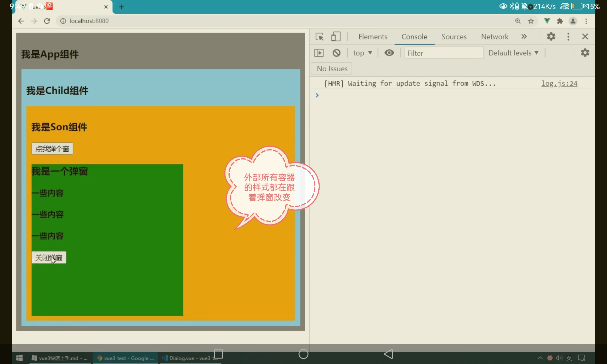Open DevTools settings gear icon

551,37
